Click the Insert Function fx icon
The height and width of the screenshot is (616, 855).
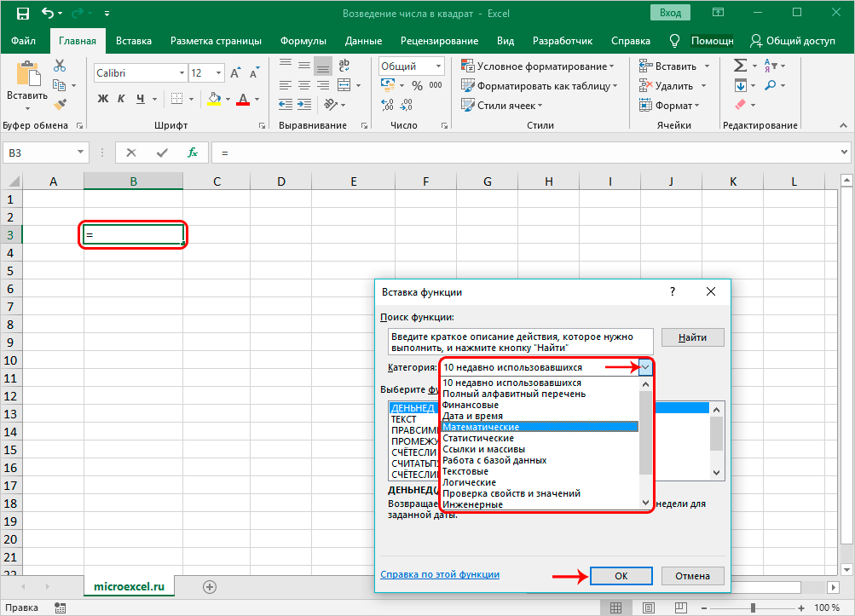click(x=193, y=153)
